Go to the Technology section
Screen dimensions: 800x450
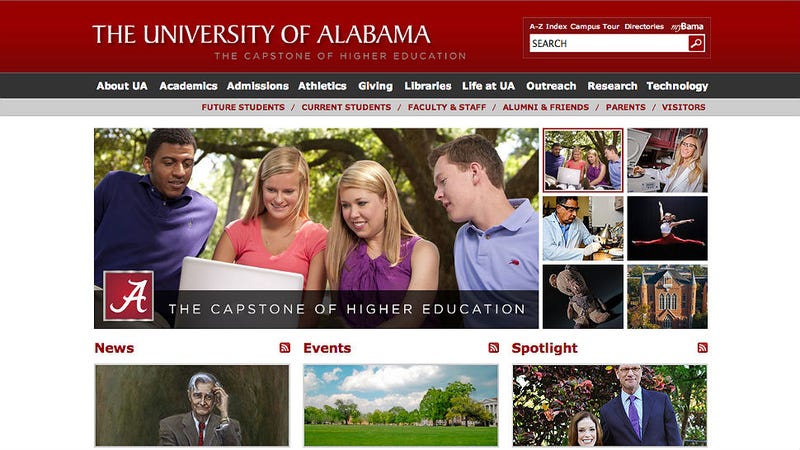[677, 86]
